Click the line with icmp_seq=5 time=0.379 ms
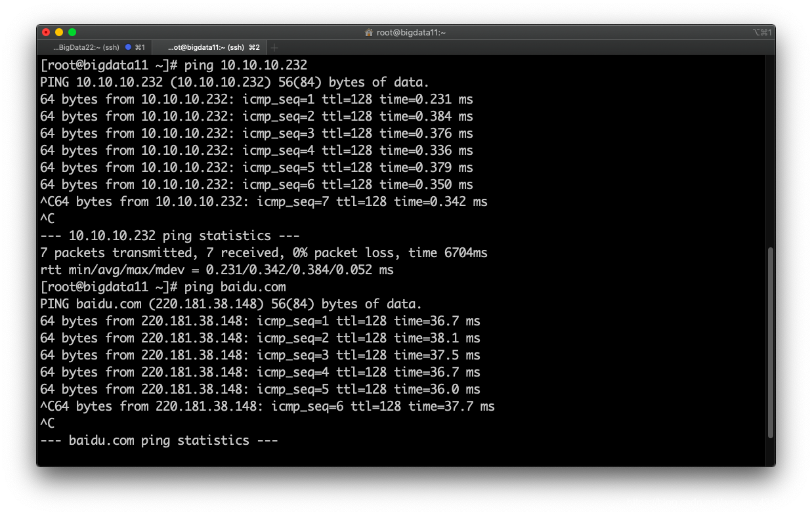 pyautogui.click(x=257, y=168)
